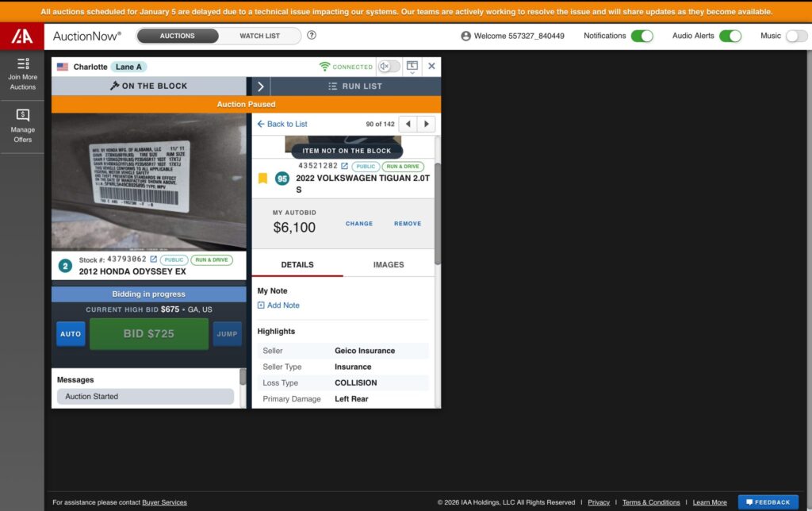Go to the next run list item
Image resolution: width=812 pixels, height=511 pixels.
427,124
